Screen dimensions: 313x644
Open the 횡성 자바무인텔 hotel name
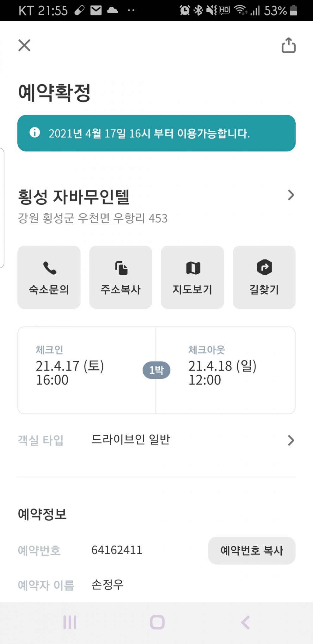click(x=74, y=197)
